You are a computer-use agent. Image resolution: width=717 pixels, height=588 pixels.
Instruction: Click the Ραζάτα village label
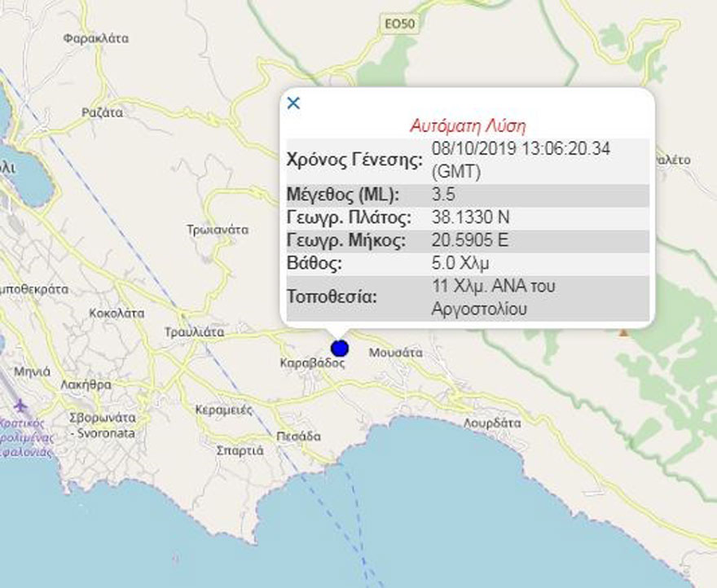tap(103, 113)
